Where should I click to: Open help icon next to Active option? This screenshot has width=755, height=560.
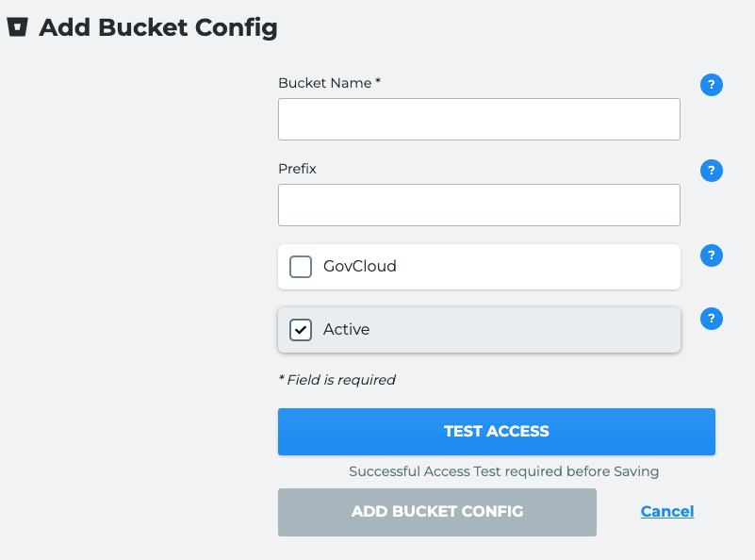[x=712, y=319]
